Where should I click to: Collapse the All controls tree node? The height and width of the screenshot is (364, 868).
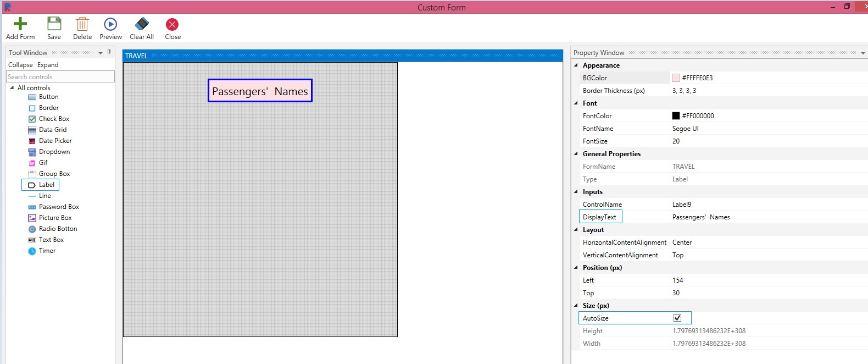[x=12, y=88]
